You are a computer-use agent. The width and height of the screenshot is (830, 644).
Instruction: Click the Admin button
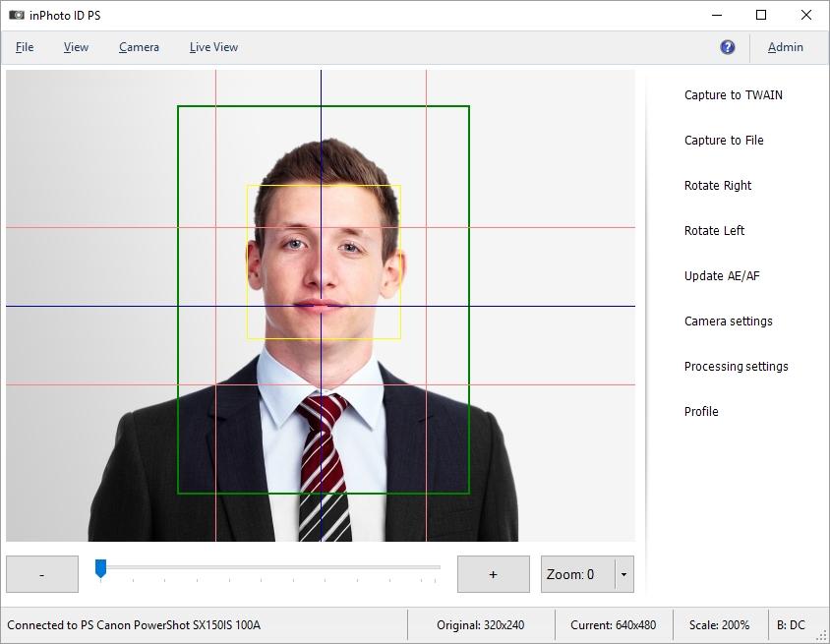785,47
